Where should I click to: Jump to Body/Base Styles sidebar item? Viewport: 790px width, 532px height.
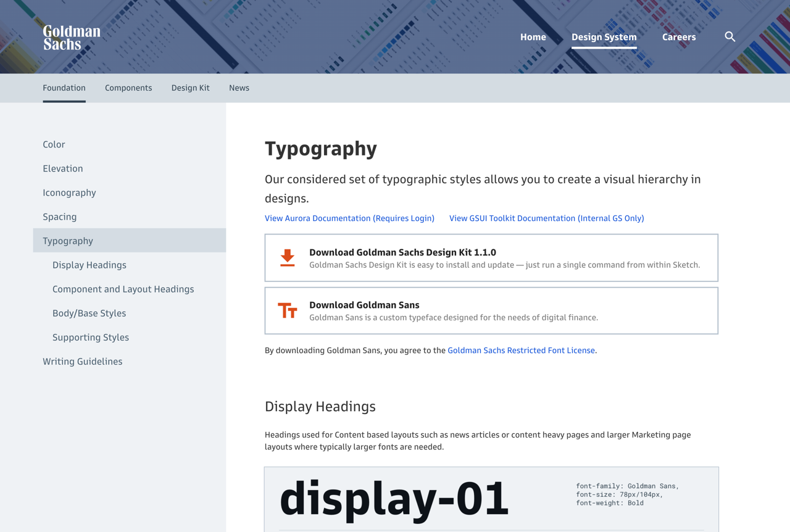pyautogui.click(x=89, y=313)
